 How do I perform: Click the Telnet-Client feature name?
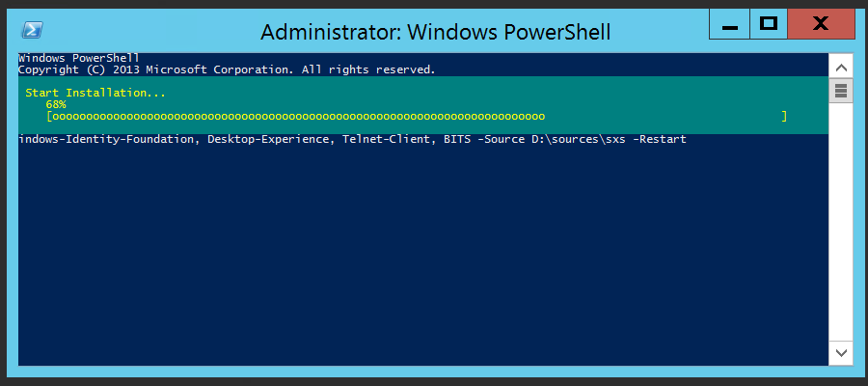[x=386, y=139]
